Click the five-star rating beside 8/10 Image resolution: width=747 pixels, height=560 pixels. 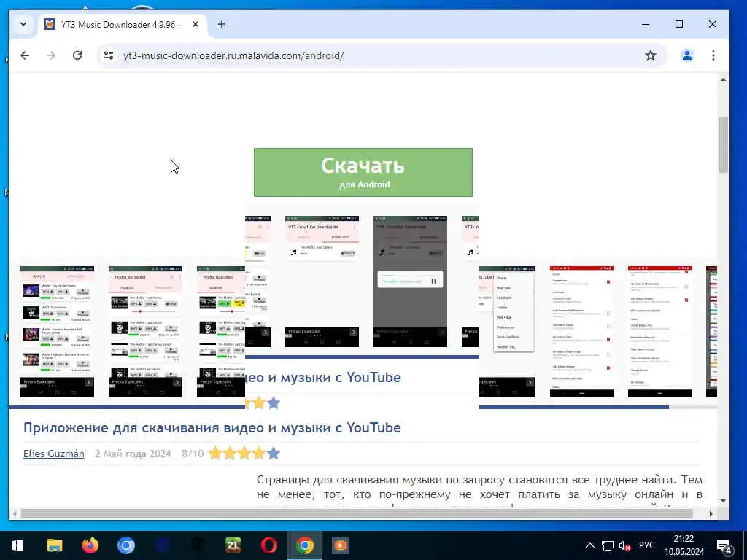[x=244, y=454]
